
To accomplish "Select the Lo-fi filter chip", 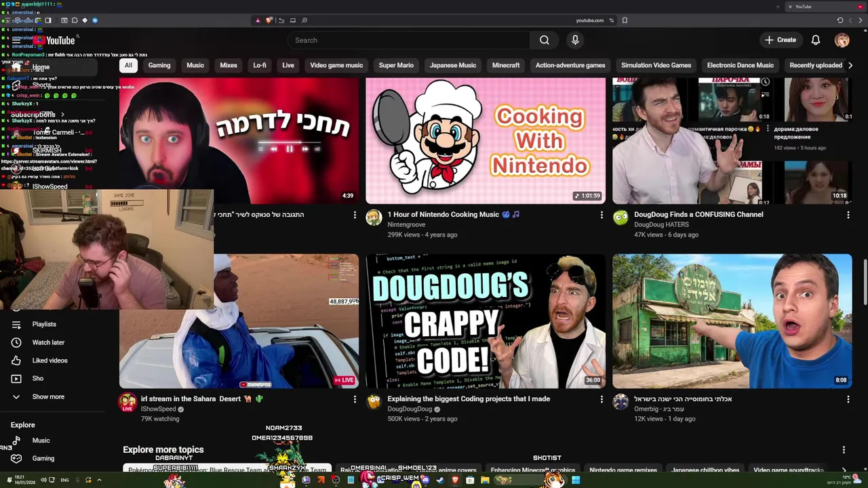I will pyautogui.click(x=260, y=65).
